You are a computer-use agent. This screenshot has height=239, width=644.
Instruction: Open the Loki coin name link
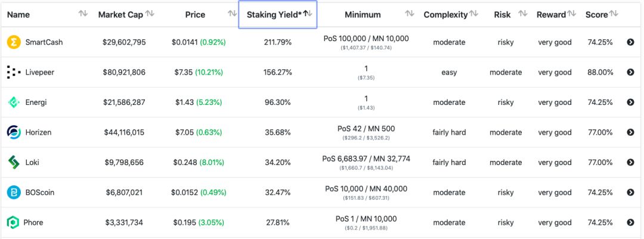pyautogui.click(x=32, y=162)
